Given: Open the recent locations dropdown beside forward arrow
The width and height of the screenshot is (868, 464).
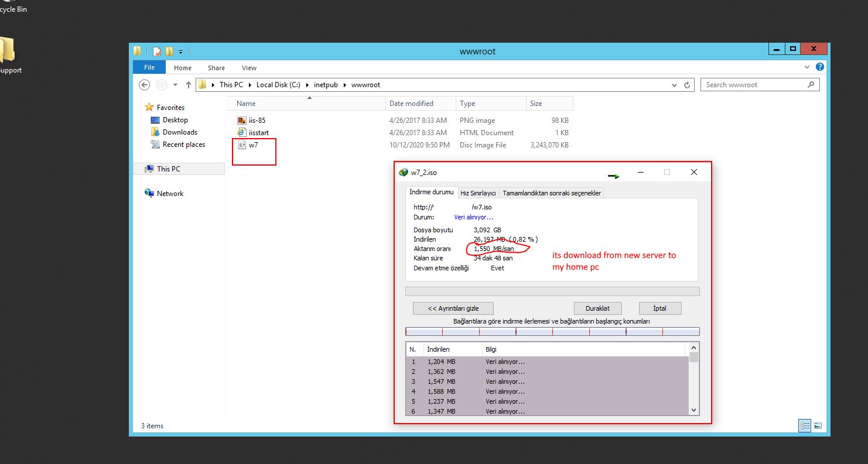Looking at the screenshot, I should pyautogui.click(x=175, y=85).
